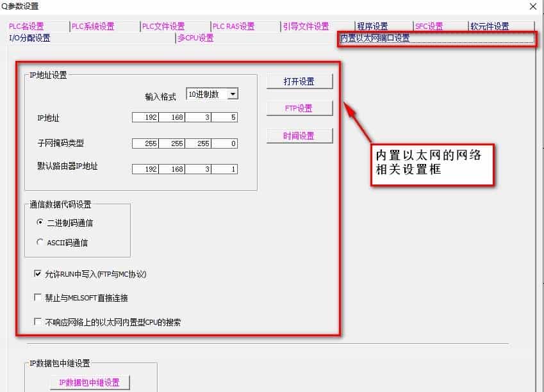Image resolution: width=544 pixels, height=392 pixels.
Task: Enable 禁止与MELSOFT直接连接
Action: pos(38,297)
